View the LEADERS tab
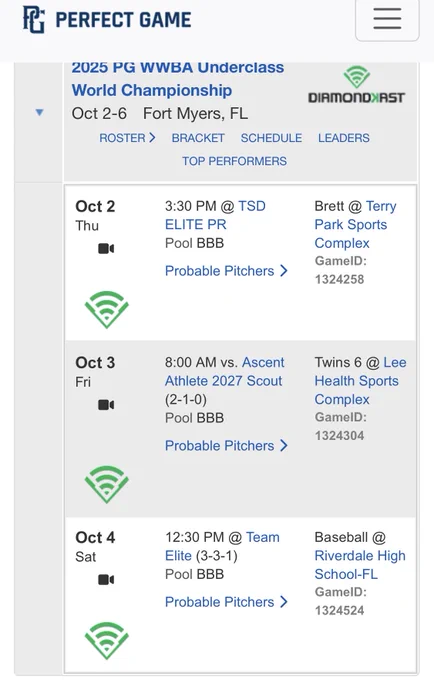 pyautogui.click(x=344, y=138)
